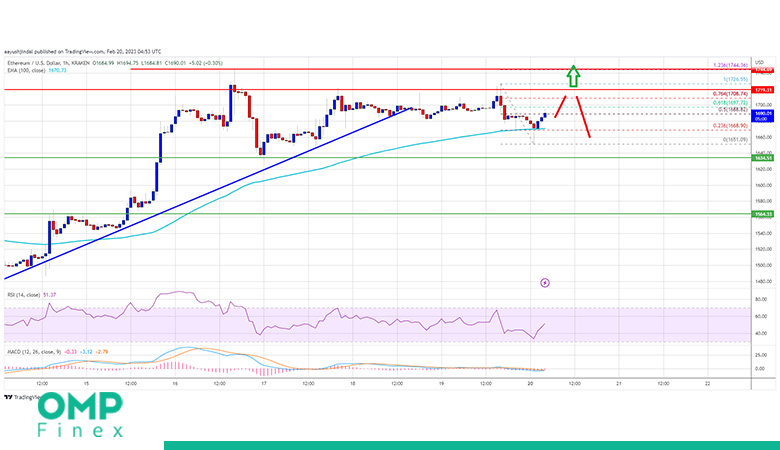Viewport: 780px width, 450px height.
Task: Click the EMA value 1670.73
Action: pyautogui.click(x=56, y=71)
